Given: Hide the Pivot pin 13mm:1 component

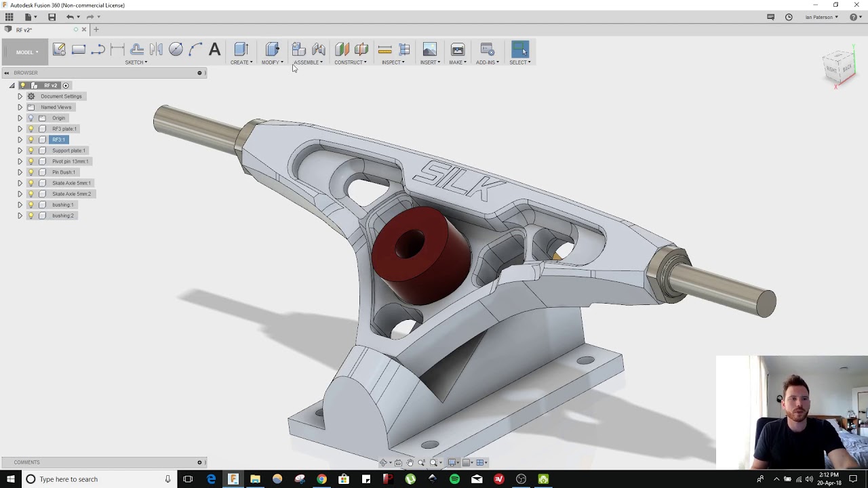Looking at the screenshot, I should coord(31,161).
